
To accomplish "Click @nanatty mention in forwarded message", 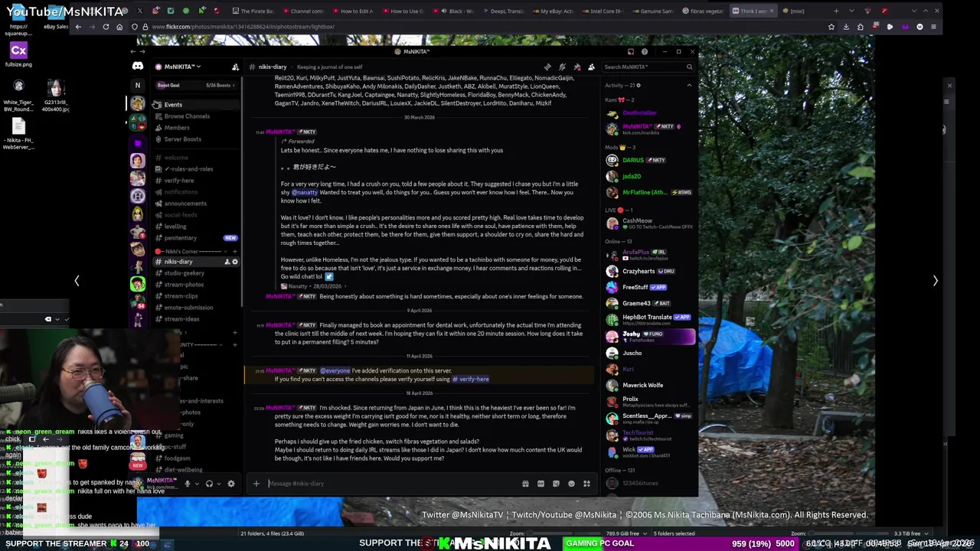I will point(304,192).
